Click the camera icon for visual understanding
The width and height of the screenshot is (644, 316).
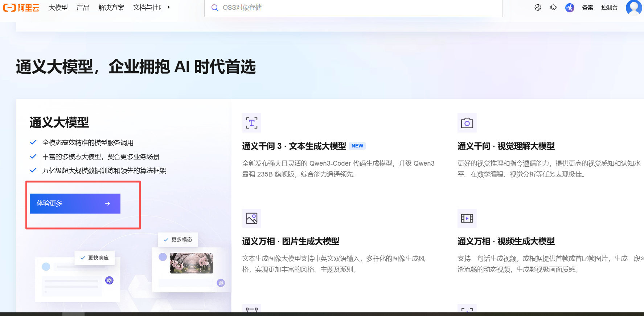(467, 123)
